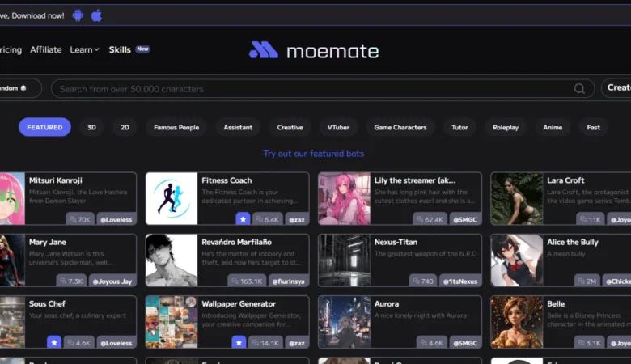Click the Mary Jane card title
The image size is (631, 364).
click(x=48, y=242)
